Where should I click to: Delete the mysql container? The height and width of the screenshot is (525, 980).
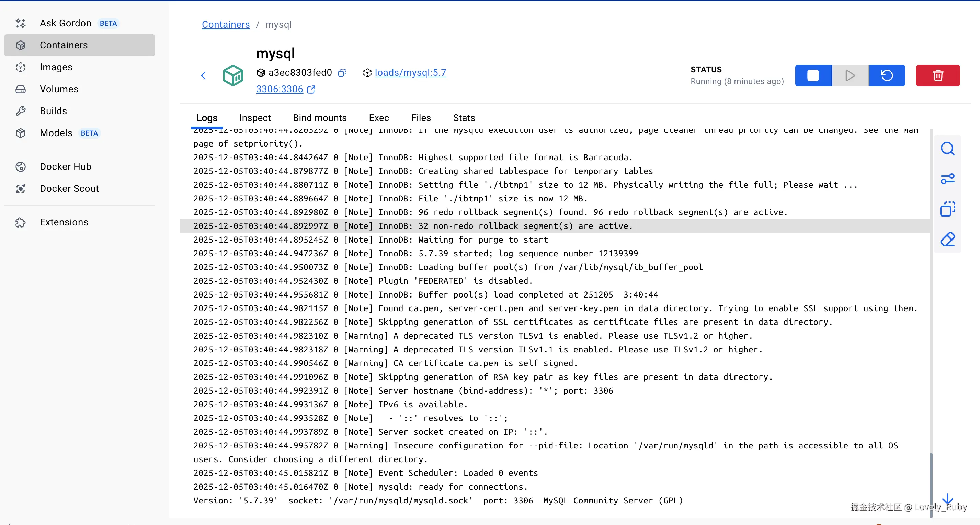(x=937, y=75)
